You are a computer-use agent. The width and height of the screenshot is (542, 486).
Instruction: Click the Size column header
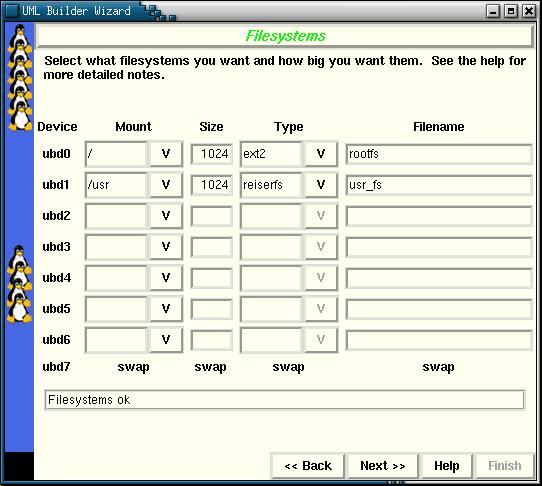[211, 127]
